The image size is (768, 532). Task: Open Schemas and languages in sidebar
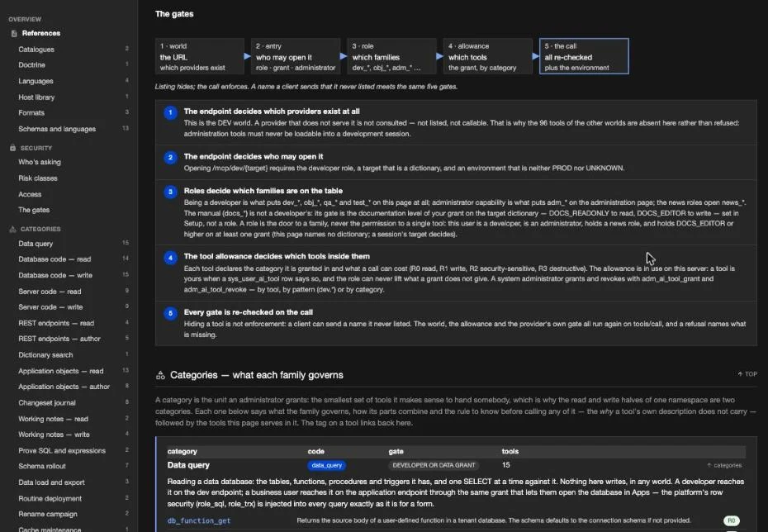pos(57,129)
